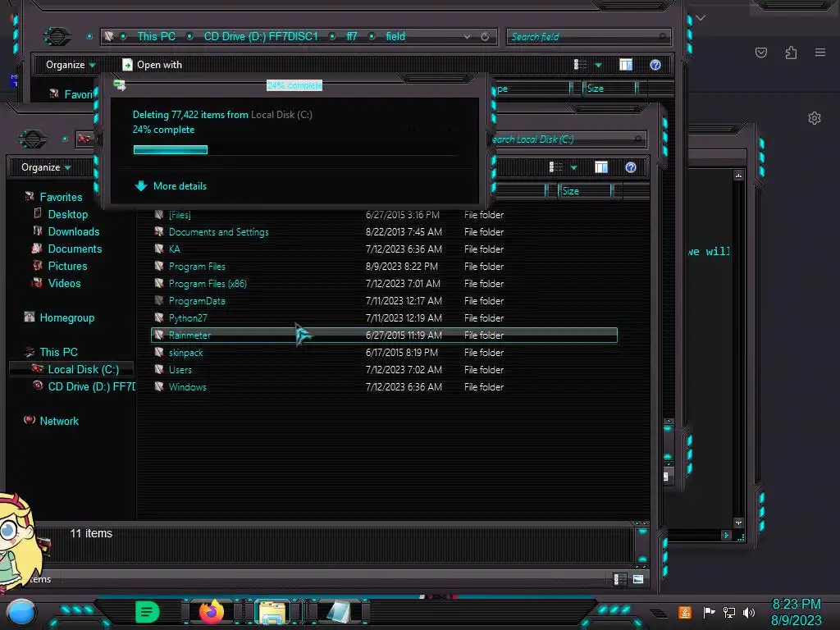Focus the Search field box
The width and height of the screenshot is (840, 630).
[x=588, y=36]
